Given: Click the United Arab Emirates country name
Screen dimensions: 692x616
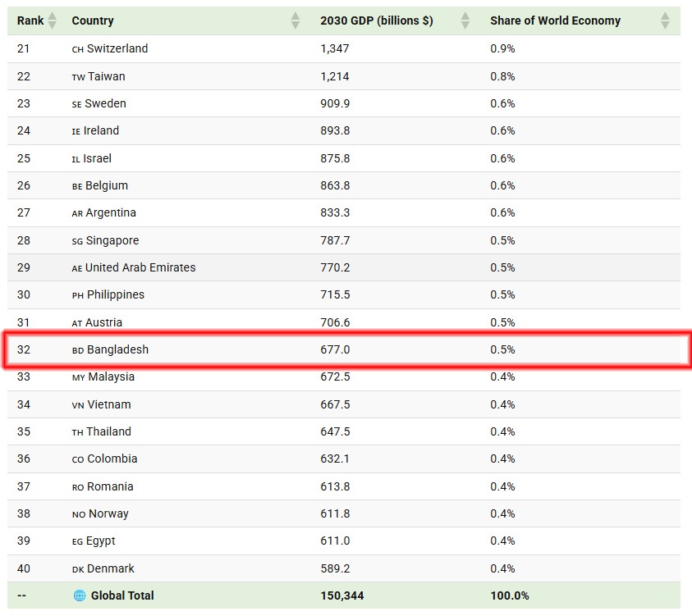Looking at the screenshot, I should pyautogui.click(x=140, y=267).
